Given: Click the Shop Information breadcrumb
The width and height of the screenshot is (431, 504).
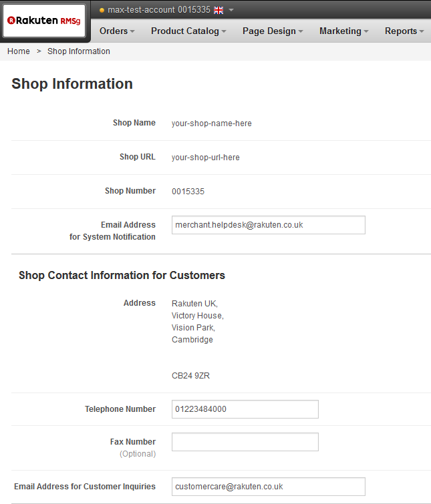Looking at the screenshot, I should point(79,51).
